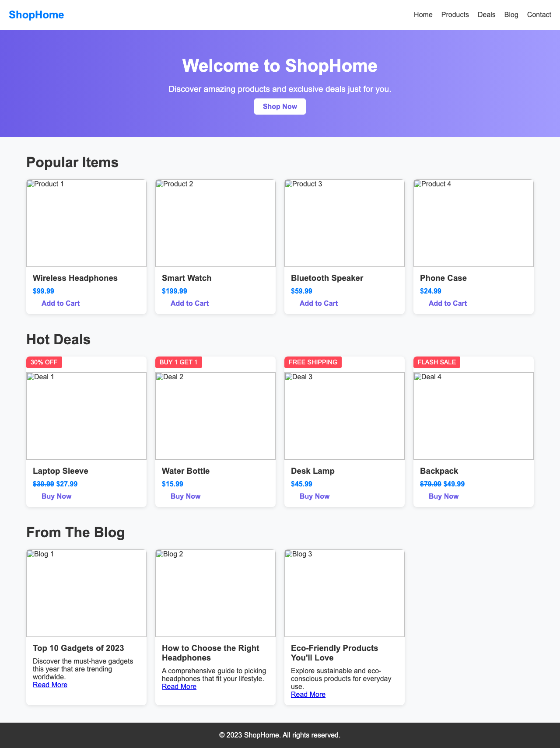Image resolution: width=560 pixels, height=748 pixels.
Task: Open the Blog navigation item
Action: [x=511, y=14]
